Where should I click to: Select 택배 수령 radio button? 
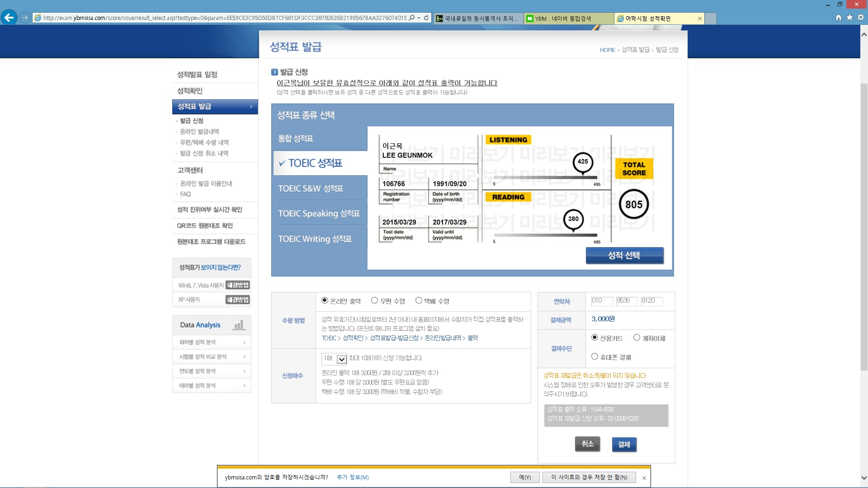point(419,300)
